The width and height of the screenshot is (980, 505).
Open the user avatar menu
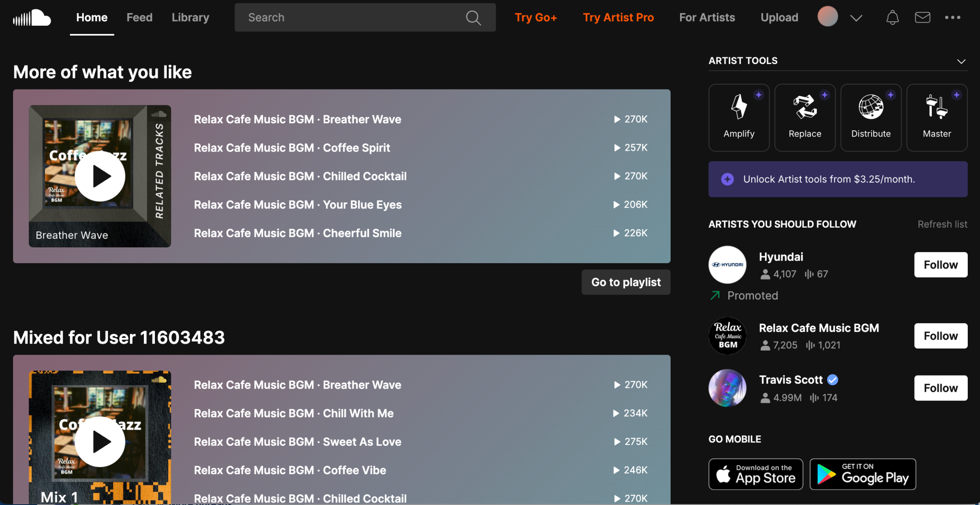(x=827, y=17)
